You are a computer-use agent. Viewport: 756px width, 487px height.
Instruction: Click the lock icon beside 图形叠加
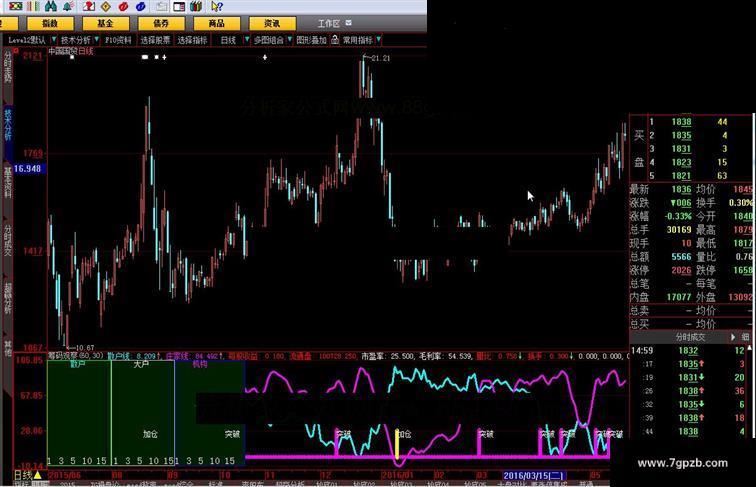[335, 40]
